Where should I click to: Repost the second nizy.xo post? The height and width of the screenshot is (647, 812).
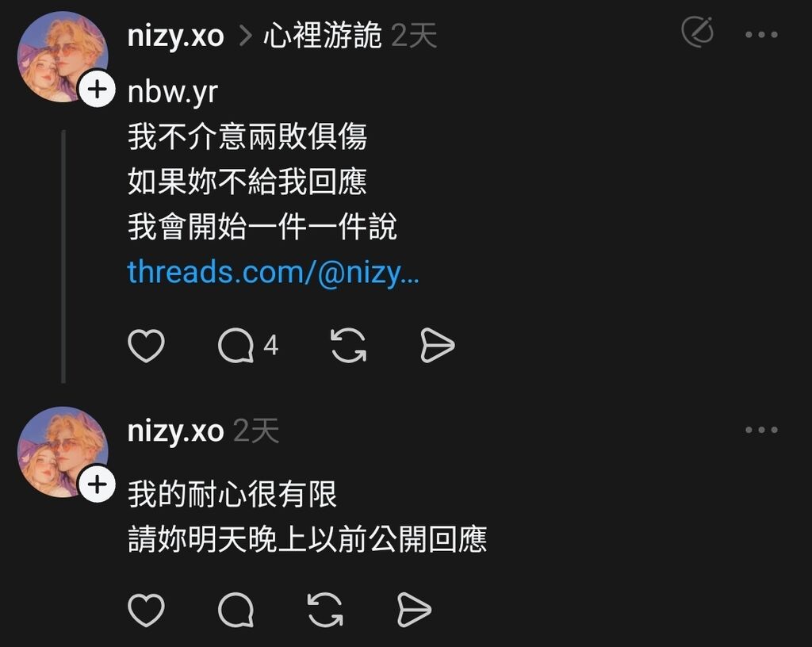point(325,611)
